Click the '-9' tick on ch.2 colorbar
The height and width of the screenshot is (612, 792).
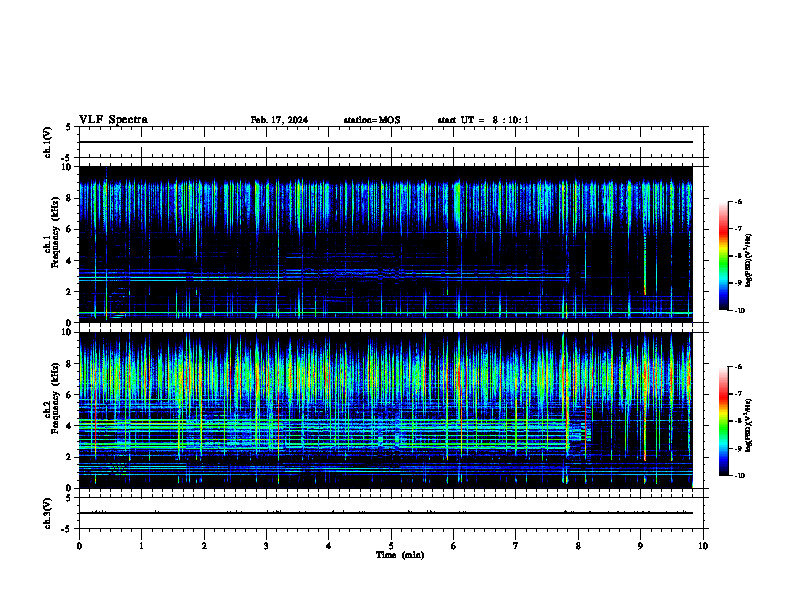738,448
